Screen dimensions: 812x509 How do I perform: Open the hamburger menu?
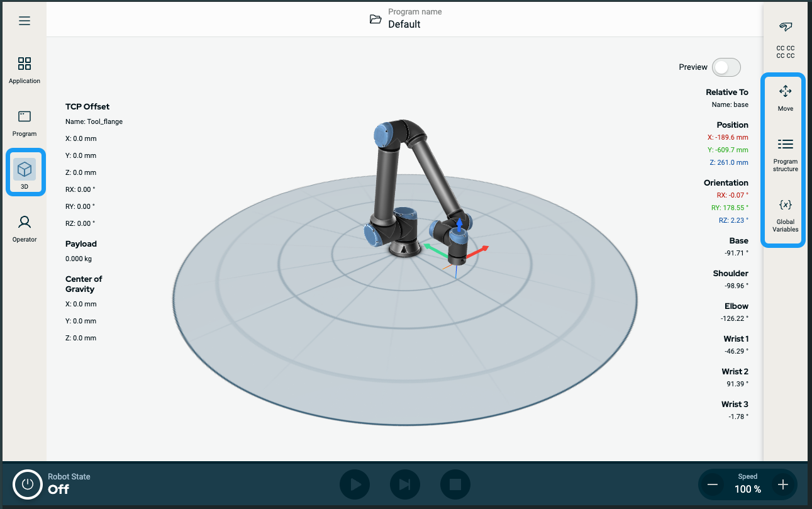coord(25,21)
